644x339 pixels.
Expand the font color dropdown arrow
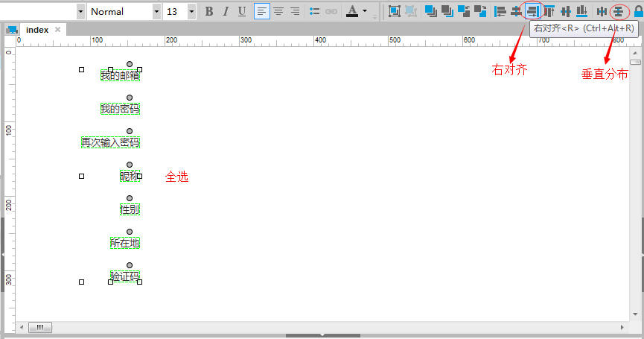click(x=365, y=11)
